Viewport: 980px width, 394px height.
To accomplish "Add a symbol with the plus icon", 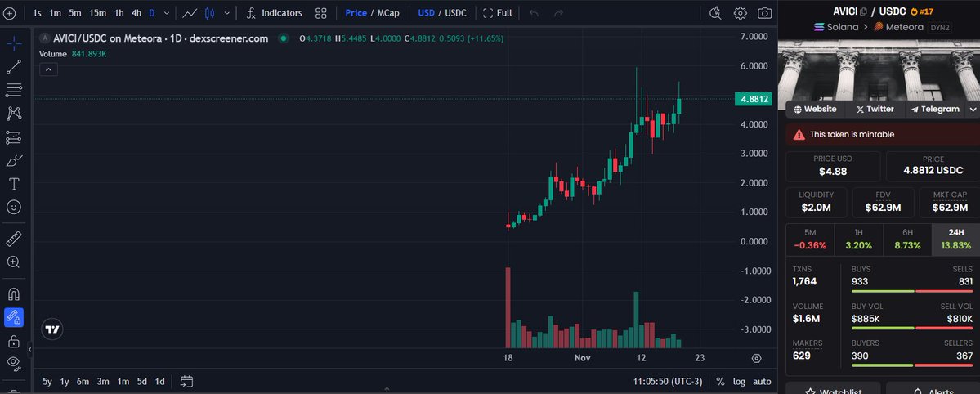I will pyautogui.click(x=9, y=12).
